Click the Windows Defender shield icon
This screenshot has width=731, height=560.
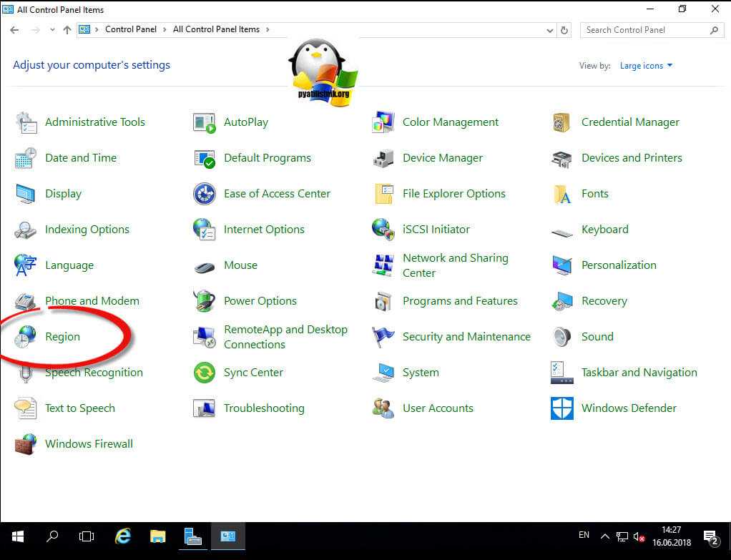(562, 408)
